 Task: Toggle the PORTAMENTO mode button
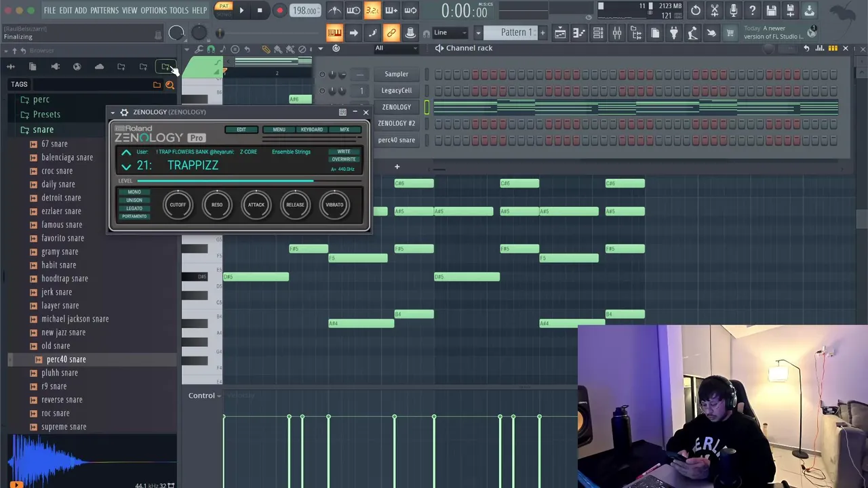coord(134,217)
